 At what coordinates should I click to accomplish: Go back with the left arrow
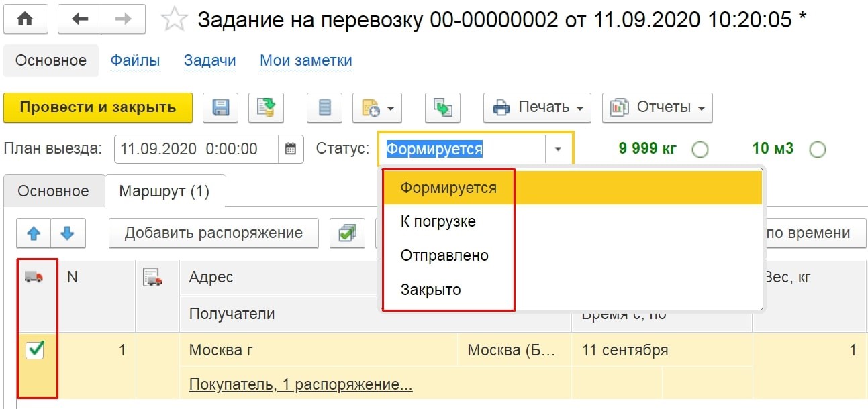[x=80, y=19]
